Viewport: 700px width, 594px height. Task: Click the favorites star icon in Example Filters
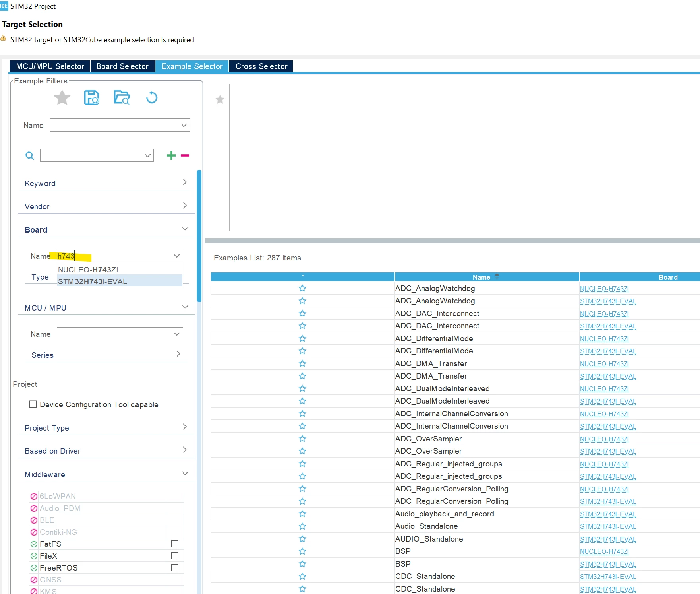tap(62, 98)
